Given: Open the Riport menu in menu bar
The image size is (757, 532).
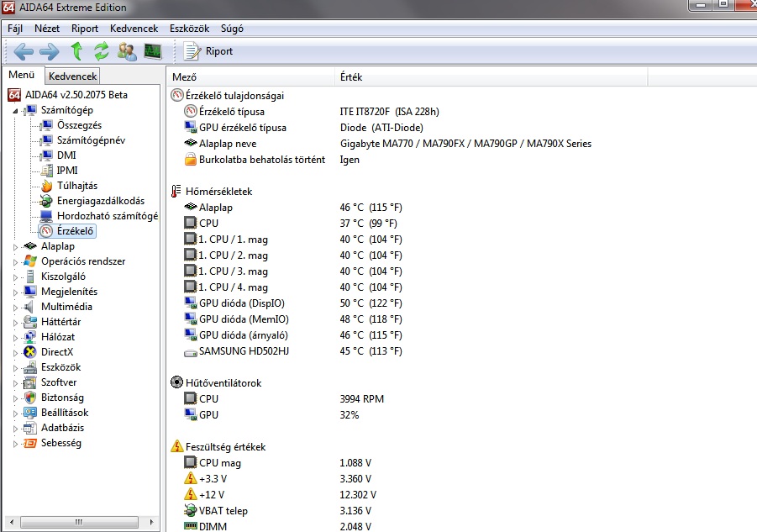Looking at the screenshot, I should click(85, 29).
